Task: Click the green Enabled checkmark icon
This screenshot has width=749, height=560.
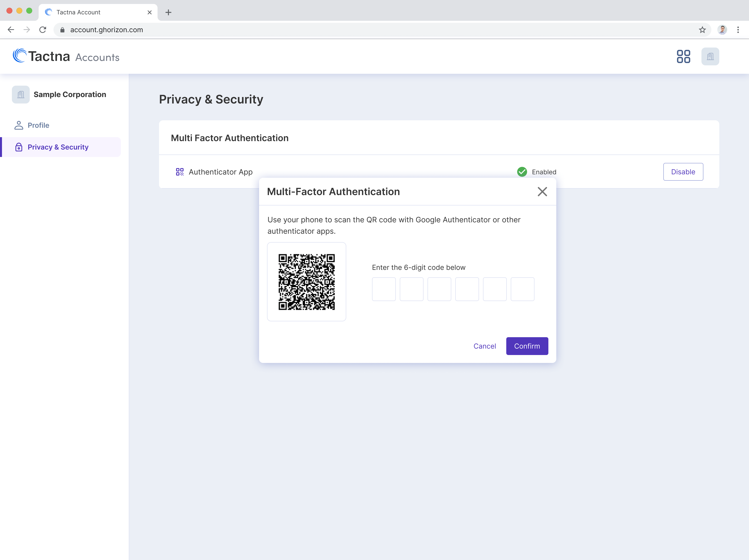Action: tap(522, 172)
